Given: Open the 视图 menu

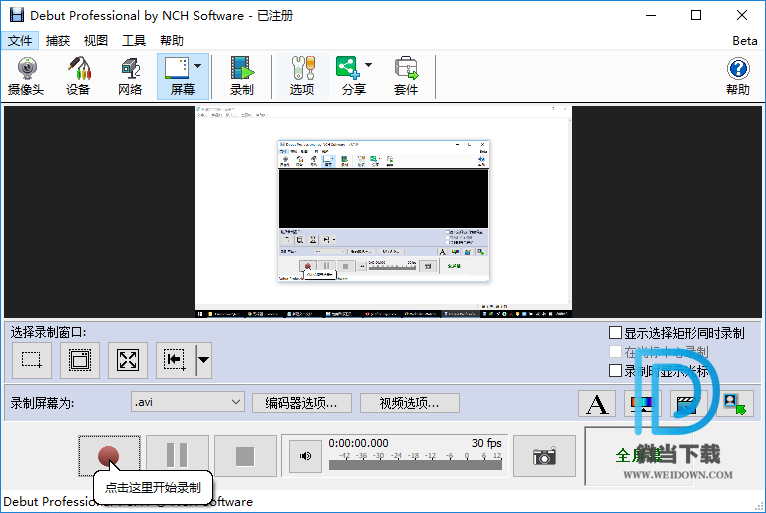Looking at the screenshot, I should pyautogui.click(x=96, y=41).
